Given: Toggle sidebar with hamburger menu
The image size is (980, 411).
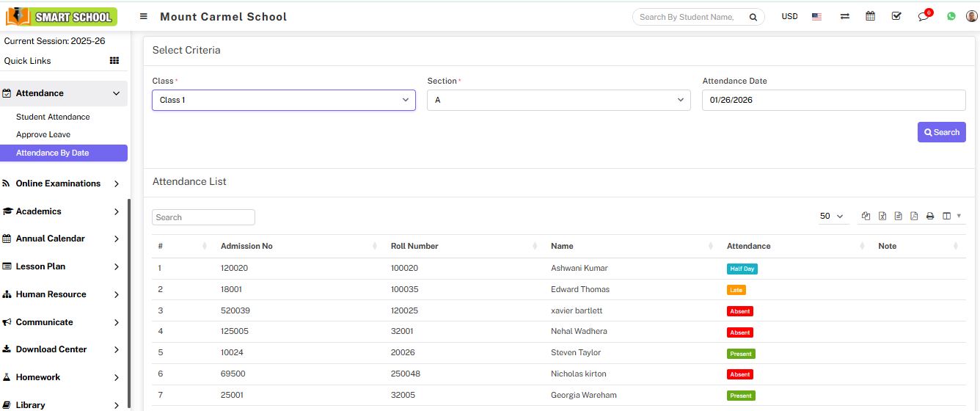Looking at the screenshot, I should point(144,16).
